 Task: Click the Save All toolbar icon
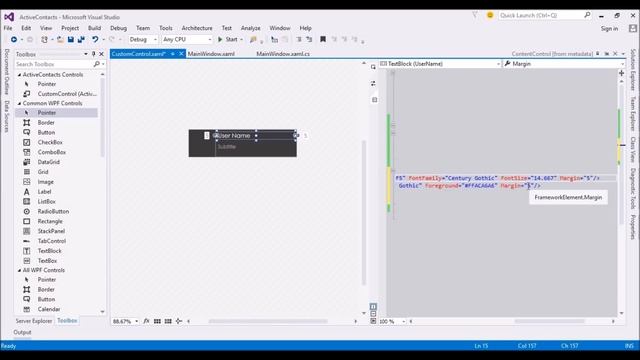click(x=81, y=40)
